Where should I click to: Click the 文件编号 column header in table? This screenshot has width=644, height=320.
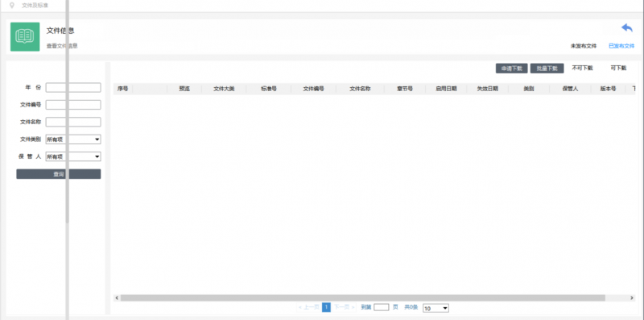tap(313, 89)
